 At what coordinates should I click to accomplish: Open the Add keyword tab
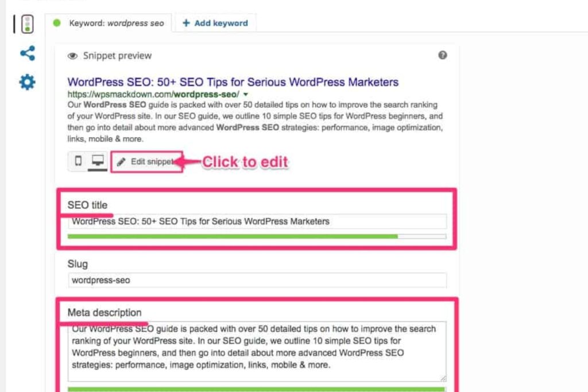[x=215, y=23]
